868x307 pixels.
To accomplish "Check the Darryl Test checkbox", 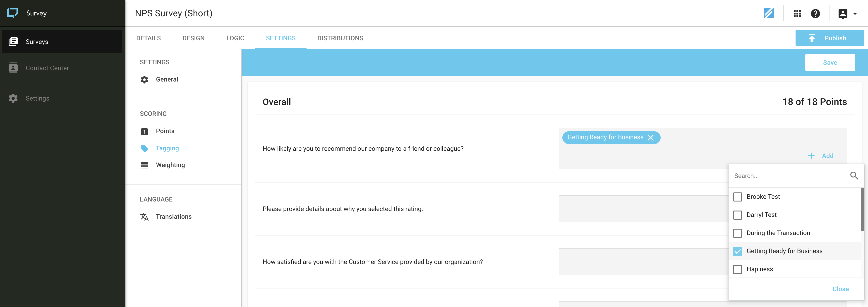I will pyautogui.click(x=738, y=215).
